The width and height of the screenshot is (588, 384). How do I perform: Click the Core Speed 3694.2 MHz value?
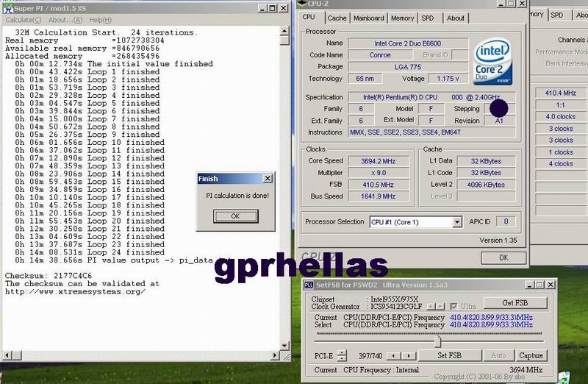[x=379, y=161]
